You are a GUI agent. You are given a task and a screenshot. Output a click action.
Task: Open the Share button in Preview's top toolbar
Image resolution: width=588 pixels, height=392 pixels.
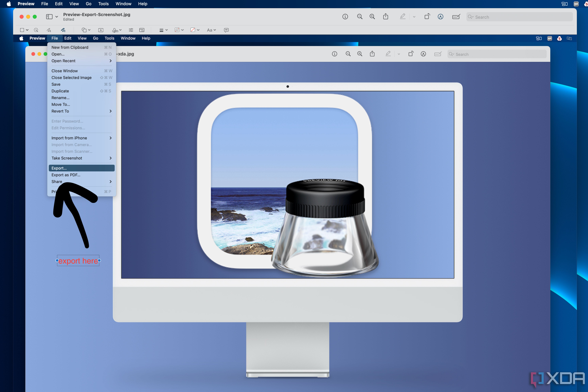(x=386, y=16)
